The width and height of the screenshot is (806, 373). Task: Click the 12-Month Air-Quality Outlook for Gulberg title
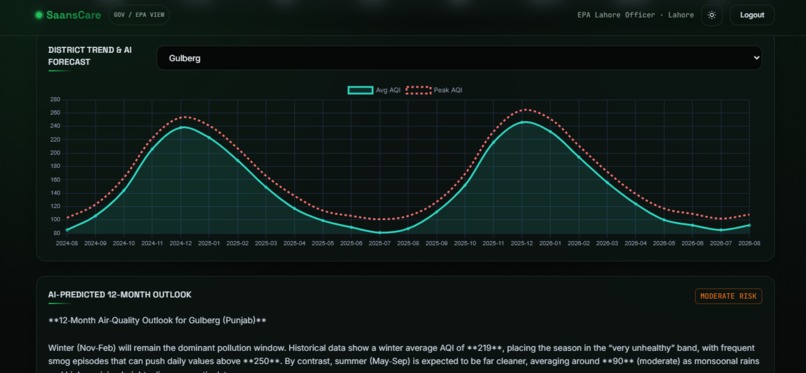pos(157,321)
